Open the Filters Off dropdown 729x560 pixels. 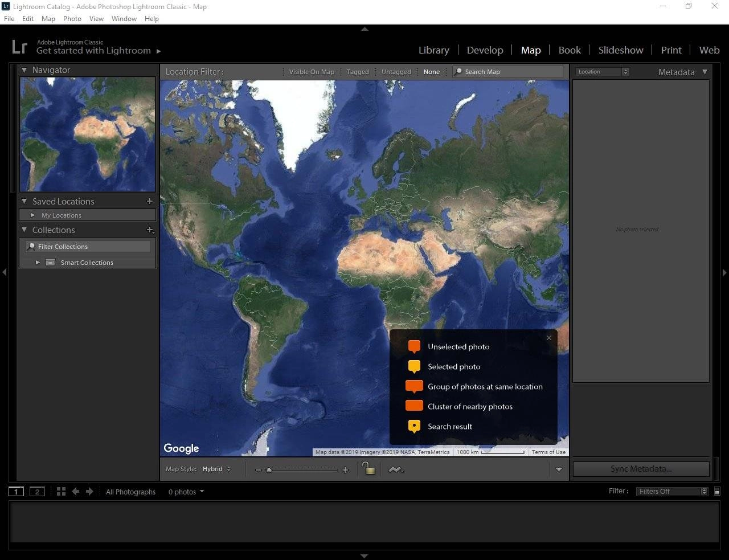[x=672, y=491]
